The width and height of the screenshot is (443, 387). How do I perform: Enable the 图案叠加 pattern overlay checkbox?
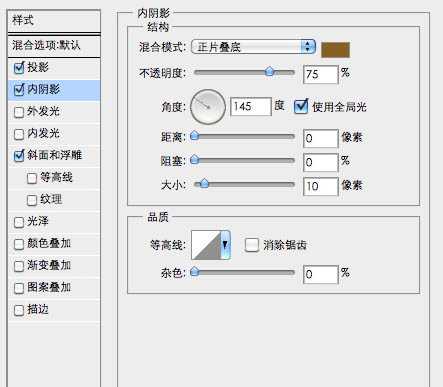pyautogui.click(x=19, y=288)
